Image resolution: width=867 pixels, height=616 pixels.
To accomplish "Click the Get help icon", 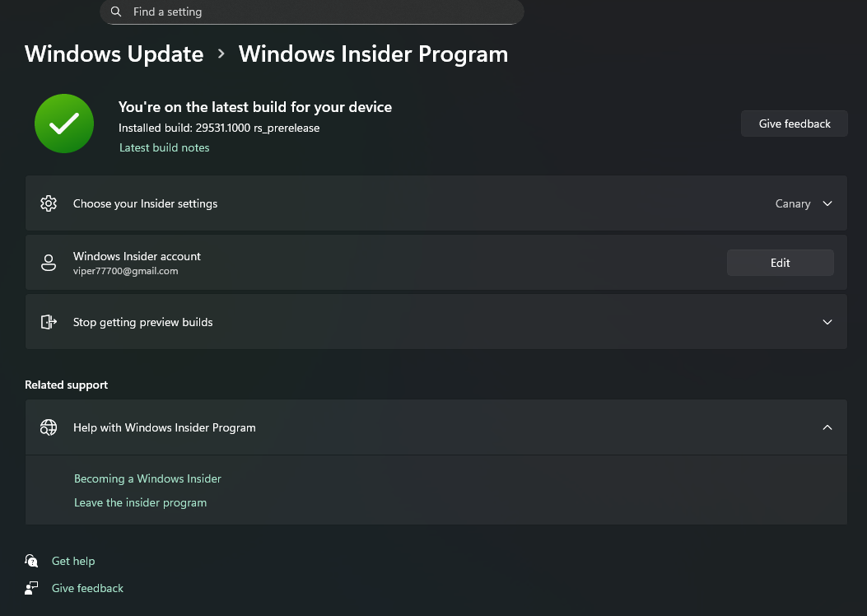I will click(x=31, y=561).
